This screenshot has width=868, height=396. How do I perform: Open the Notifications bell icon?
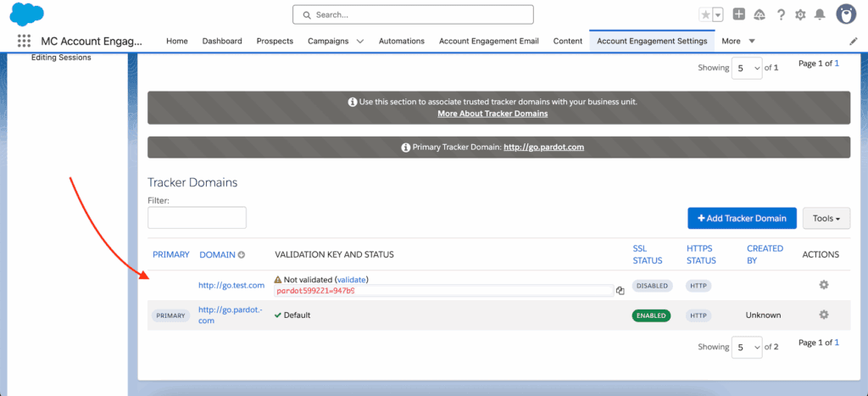coord(820,15)
